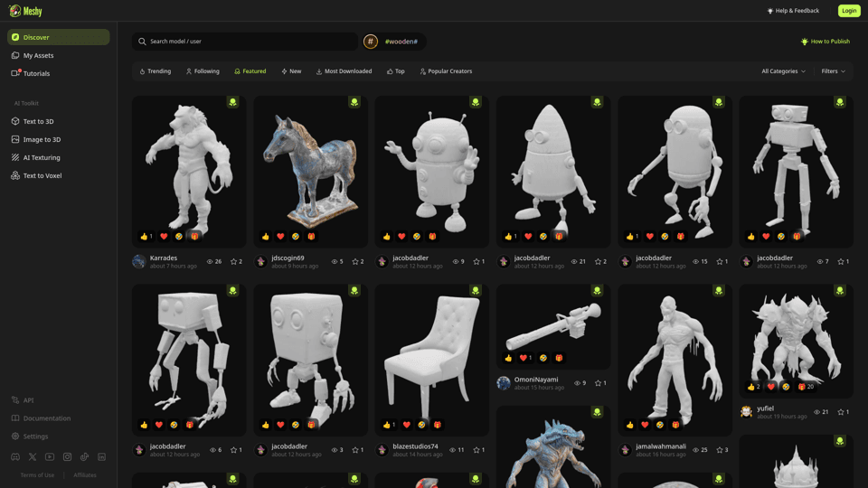Viewport: 868px width, 488px height.
Task: Click the Karrades username
Action: [164, 258]
